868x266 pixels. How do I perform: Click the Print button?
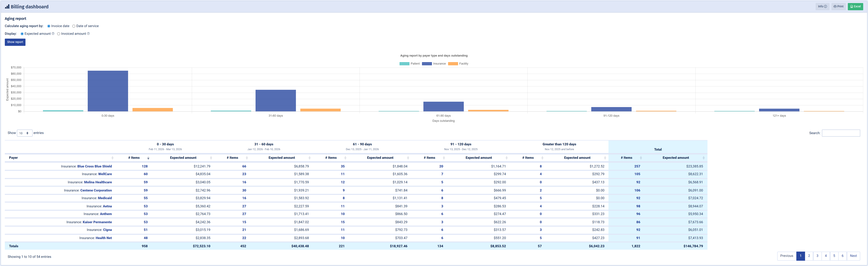pos(838,6)
